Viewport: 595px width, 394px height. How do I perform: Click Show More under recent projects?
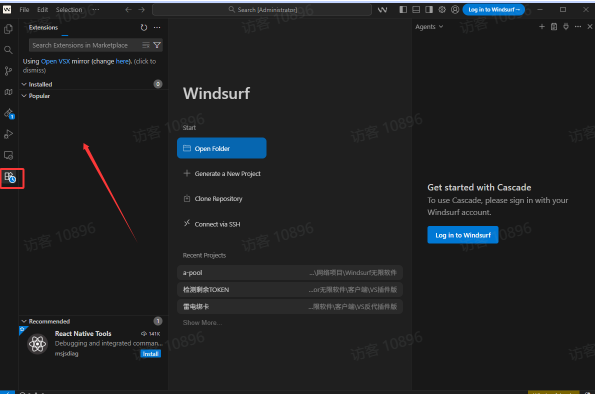point(202,323)
